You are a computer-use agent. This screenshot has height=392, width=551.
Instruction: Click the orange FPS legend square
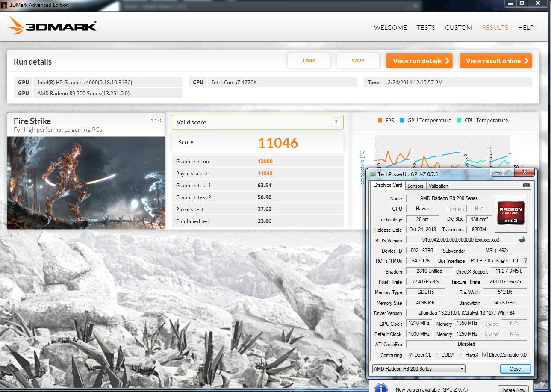(x=380, y=121)
